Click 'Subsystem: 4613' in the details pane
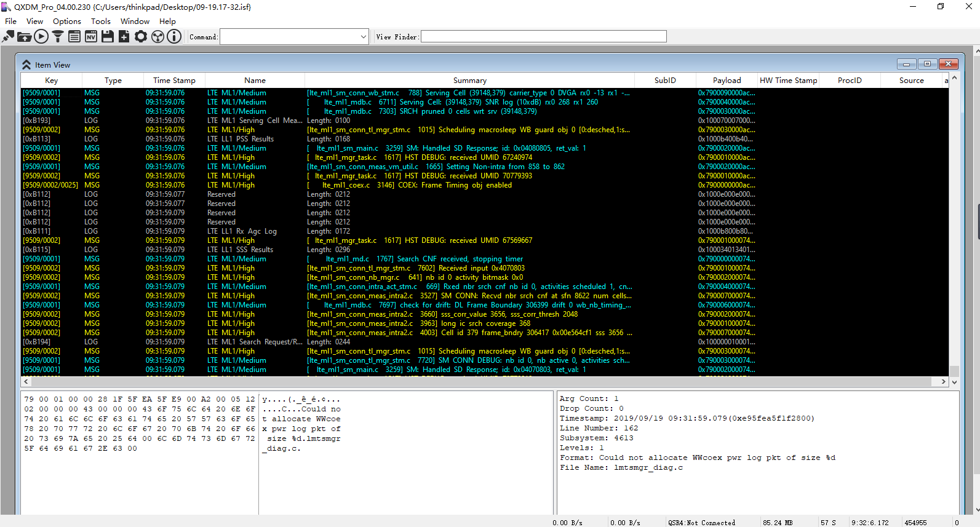 click(x=597, y=438)
